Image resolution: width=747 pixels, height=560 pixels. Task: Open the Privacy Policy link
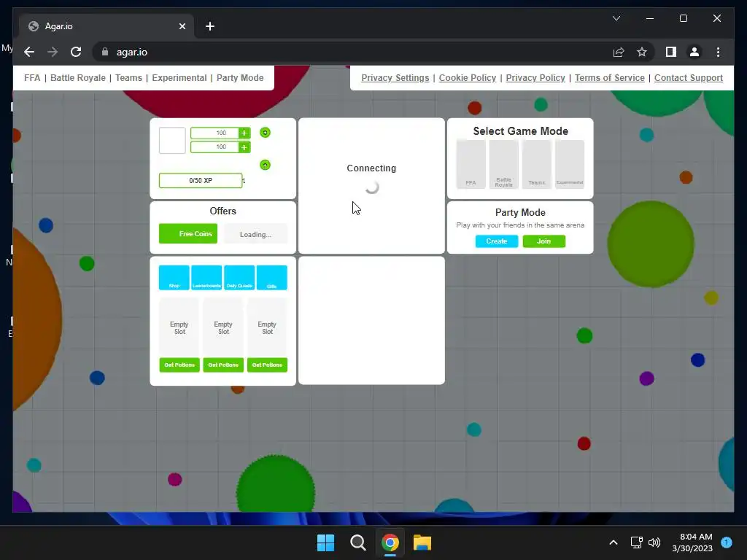[x=535, y=77]
